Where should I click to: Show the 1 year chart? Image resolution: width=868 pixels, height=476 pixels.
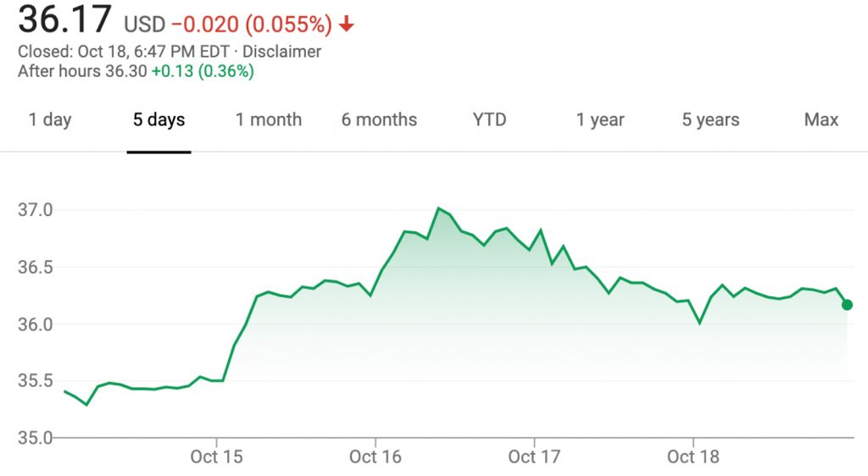[600, 119]
